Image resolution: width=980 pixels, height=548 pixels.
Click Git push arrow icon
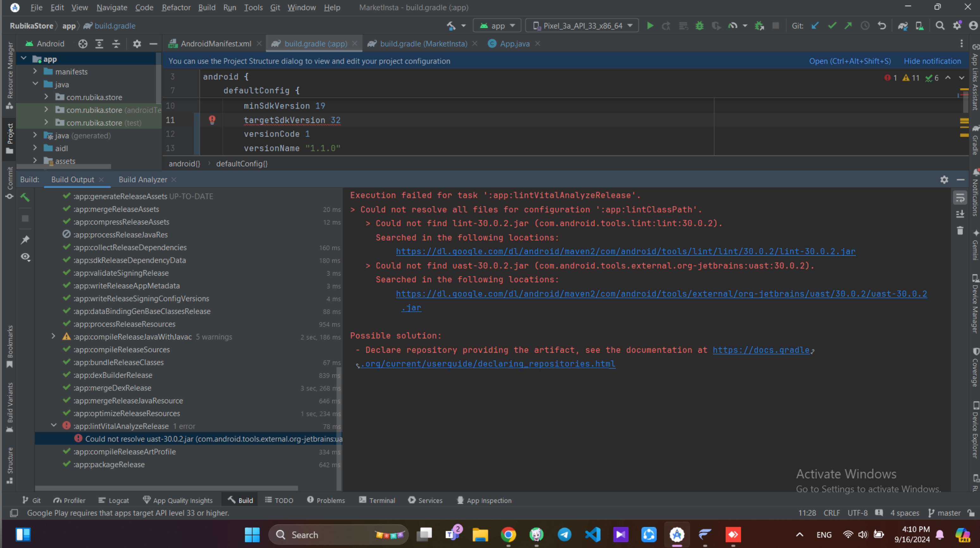(x=848, y=26)
